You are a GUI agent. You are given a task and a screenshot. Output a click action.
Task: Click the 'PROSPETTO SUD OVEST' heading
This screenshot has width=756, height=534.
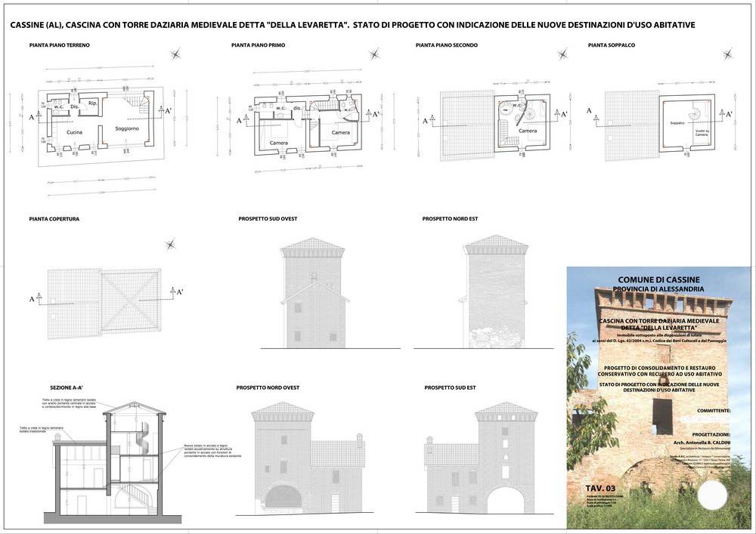(268, 219)
